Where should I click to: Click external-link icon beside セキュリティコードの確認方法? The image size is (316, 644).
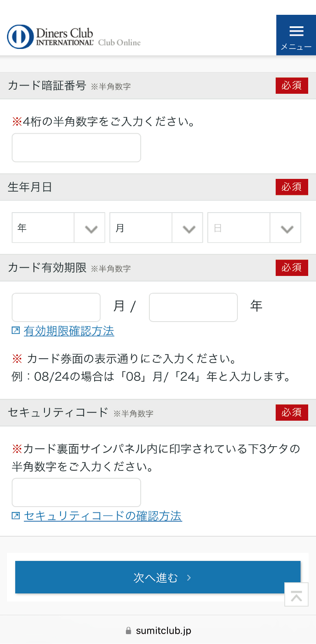16,516
